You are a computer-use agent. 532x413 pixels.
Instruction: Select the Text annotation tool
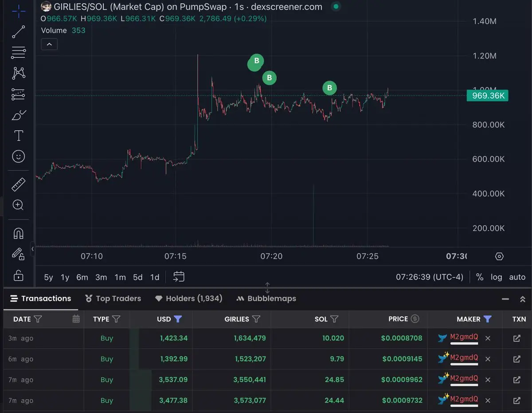coord(18,136)
